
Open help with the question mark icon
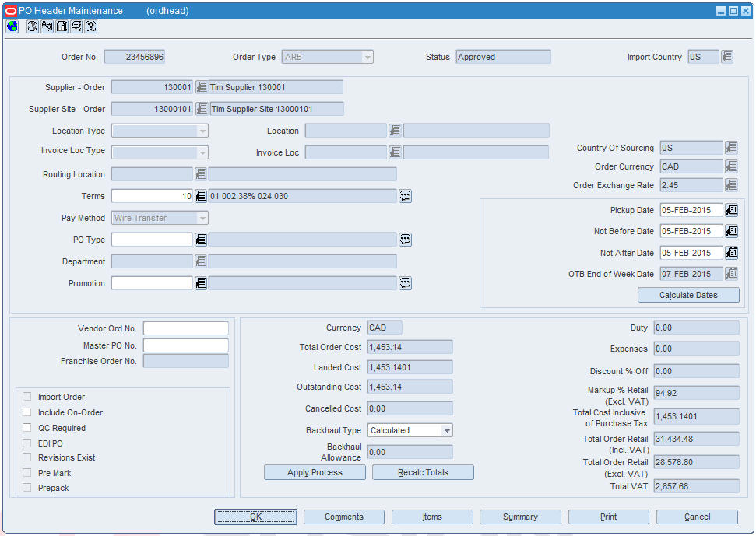click(x=91, y=26)
